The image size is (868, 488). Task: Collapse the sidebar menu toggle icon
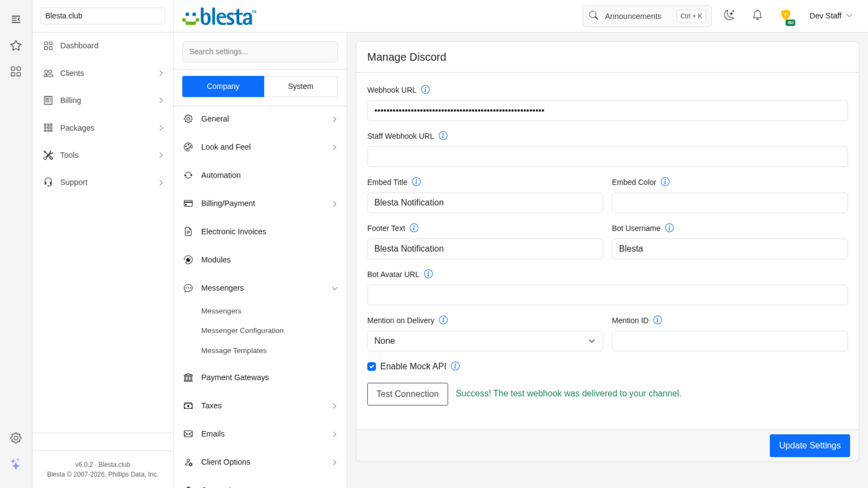click(x=16, y=19)
